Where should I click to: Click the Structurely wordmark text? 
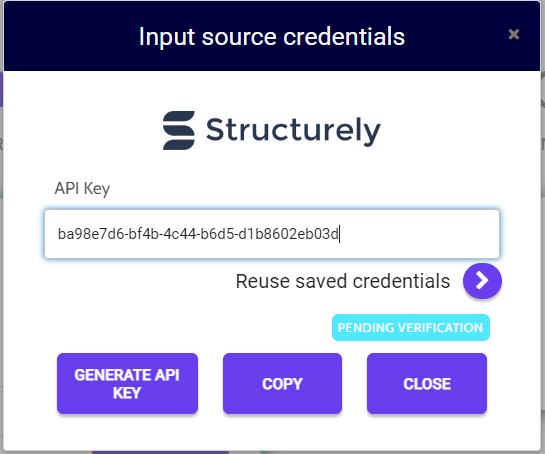click(293, 131)
